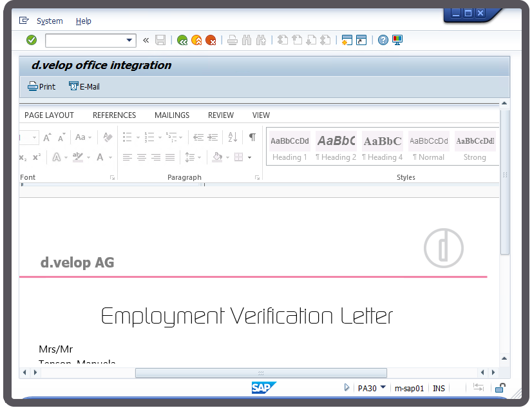Switch to the VIEW tab
The image size is (532, 408).
point(261,115)
